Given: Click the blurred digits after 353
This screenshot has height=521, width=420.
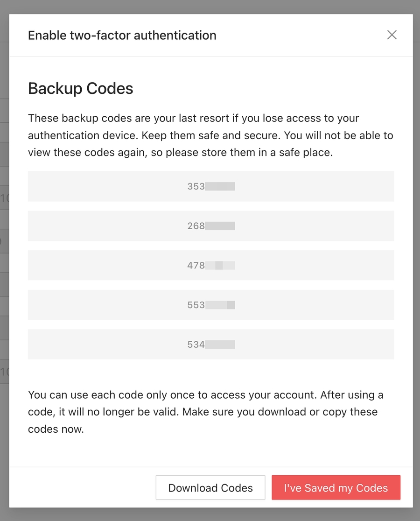Looking at the screenshot, I should click(220, 186).
